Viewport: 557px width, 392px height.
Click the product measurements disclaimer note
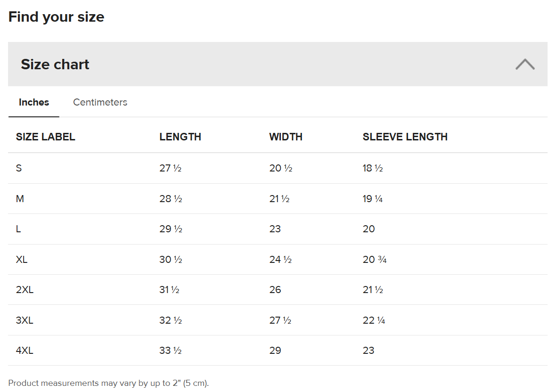108,383
